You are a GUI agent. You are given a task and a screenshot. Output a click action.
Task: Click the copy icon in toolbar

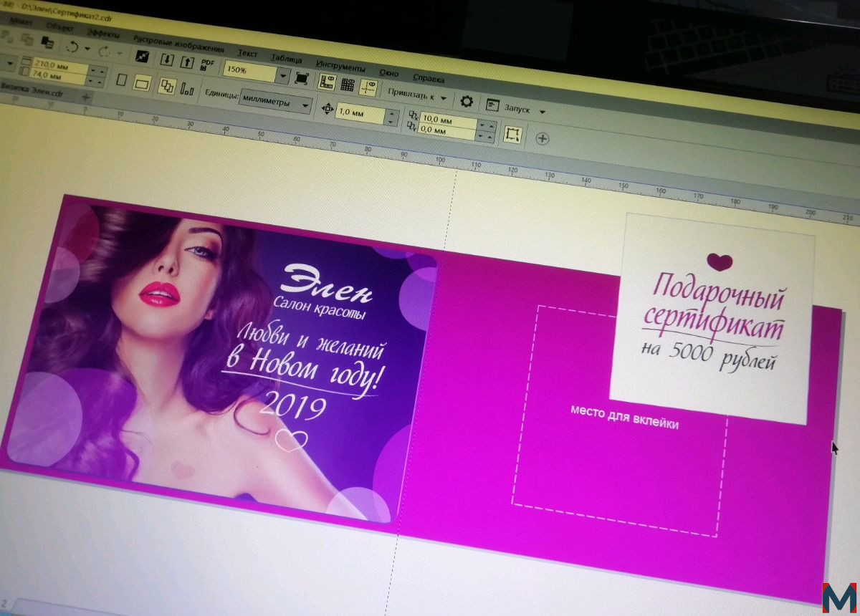27,40
